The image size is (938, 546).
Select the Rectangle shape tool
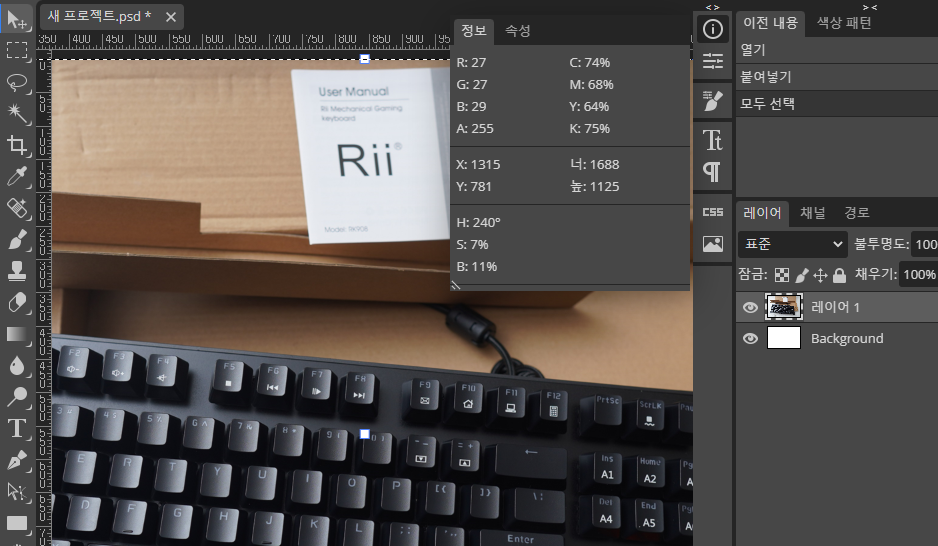coord(17,523)
